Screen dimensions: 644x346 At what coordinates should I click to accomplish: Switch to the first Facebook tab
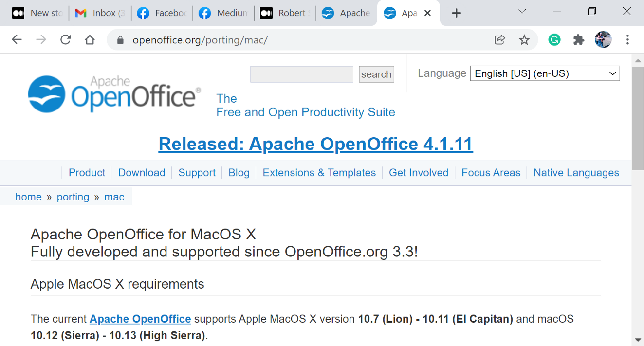tap(162, 13)
